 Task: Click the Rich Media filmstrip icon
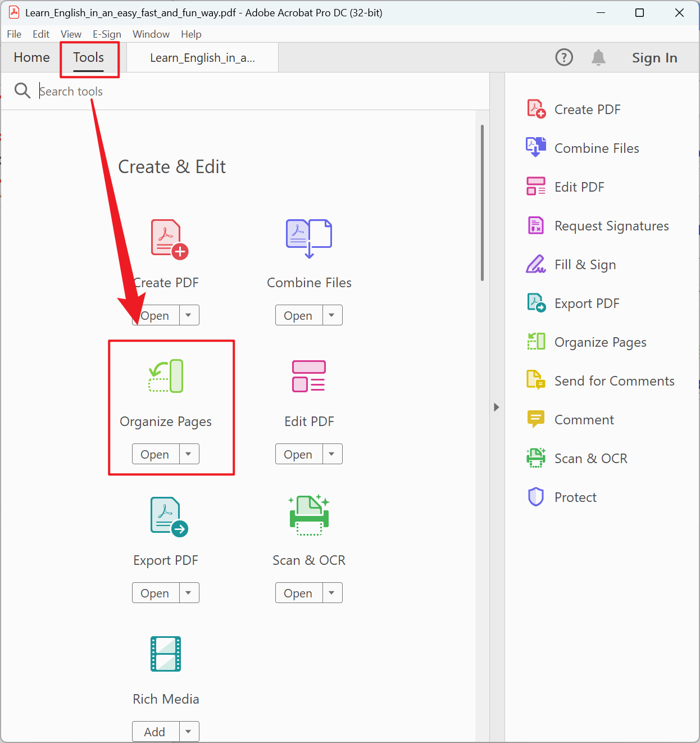[x=166, y=654]
